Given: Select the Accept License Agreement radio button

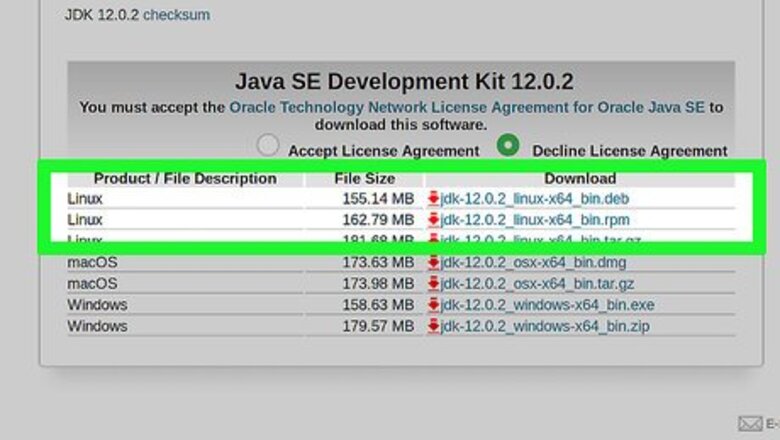Looking at the screenshot, I should click(x=268, y=145).
